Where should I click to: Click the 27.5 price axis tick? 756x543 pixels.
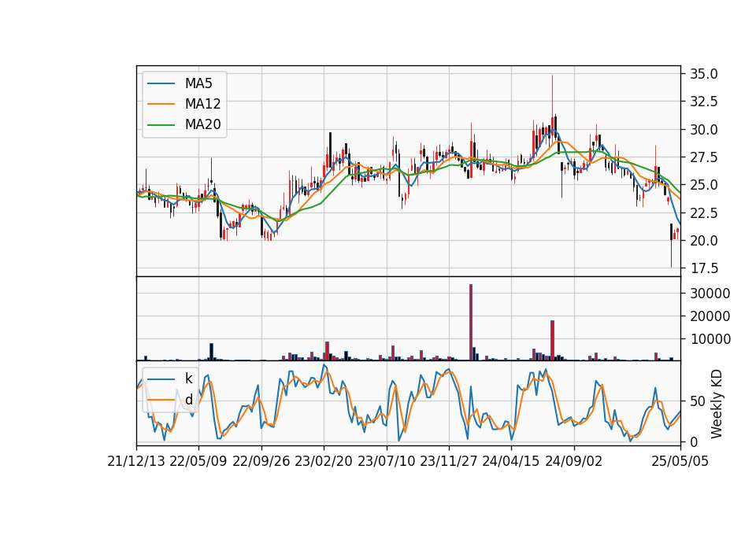point(704,157)
